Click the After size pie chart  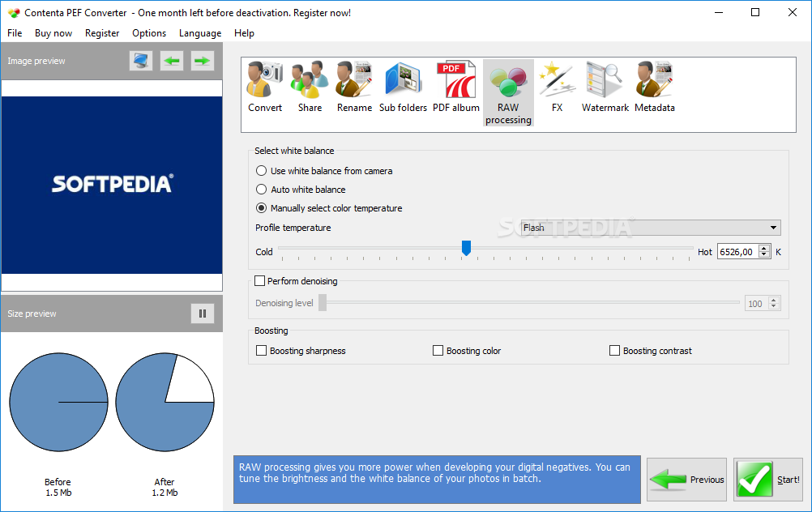(x=165, y=403)
